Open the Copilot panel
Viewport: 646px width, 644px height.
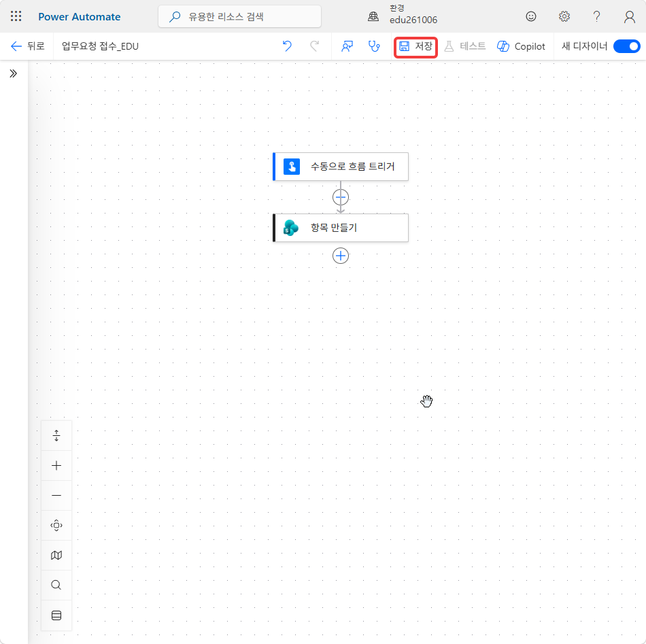[521, 46]
